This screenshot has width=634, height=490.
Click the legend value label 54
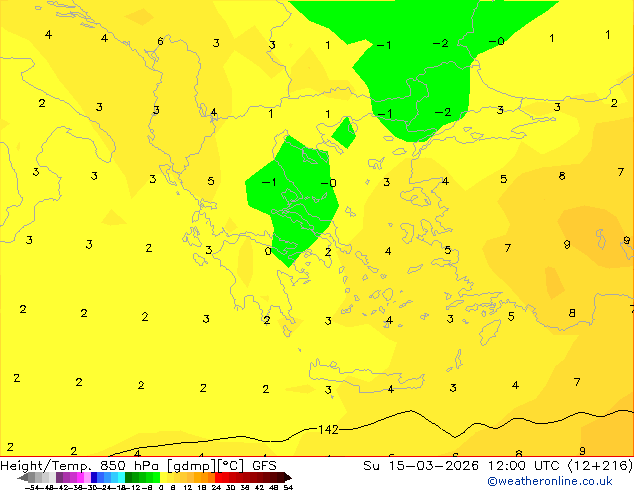click(x=288, y=488)
